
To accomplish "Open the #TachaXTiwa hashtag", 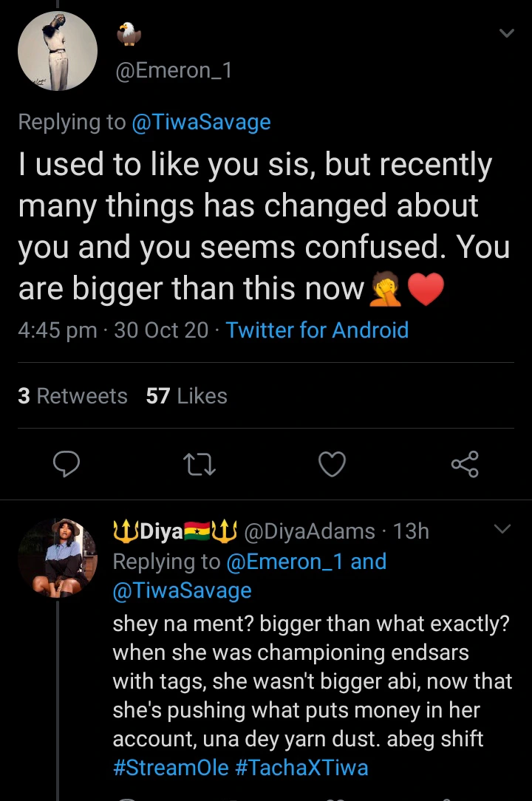I will click(301, 767).
